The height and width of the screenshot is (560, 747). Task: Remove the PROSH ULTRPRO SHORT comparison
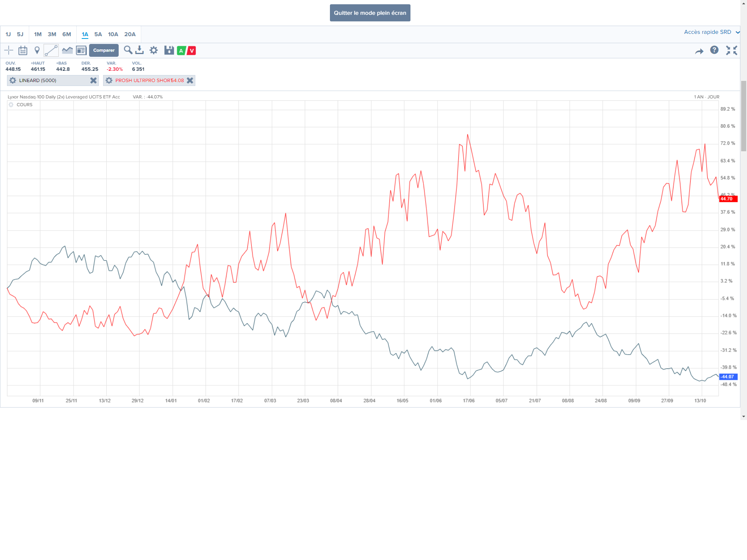pyautogui.click(x=190, y=80)
